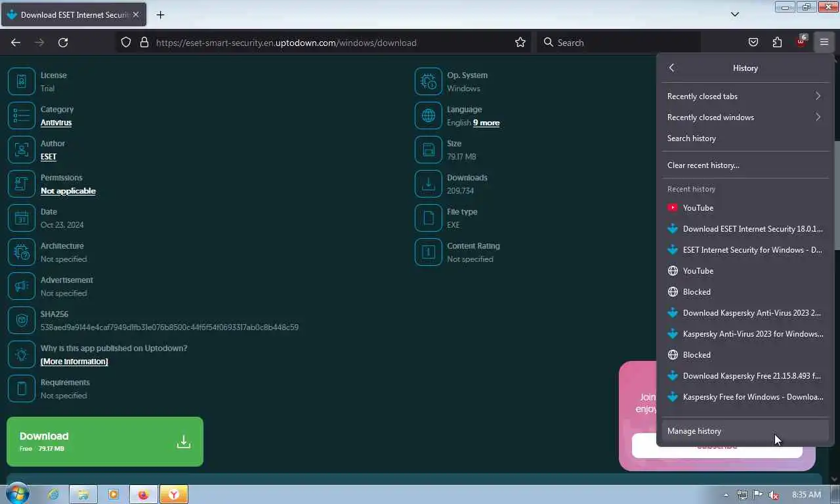Click the Category list icon
The image size is (840, 504).
pyautogui.click(x=22, y=115)
